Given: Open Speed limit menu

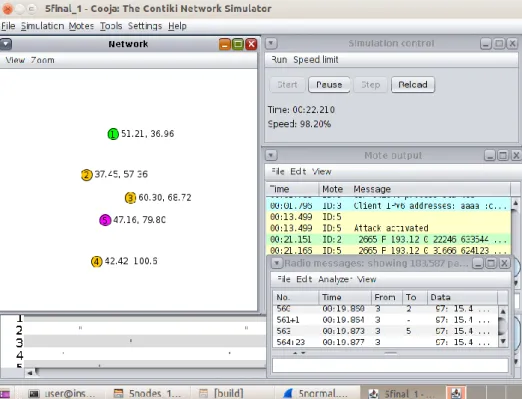Looking at the screenshot, I should point(316,60).
